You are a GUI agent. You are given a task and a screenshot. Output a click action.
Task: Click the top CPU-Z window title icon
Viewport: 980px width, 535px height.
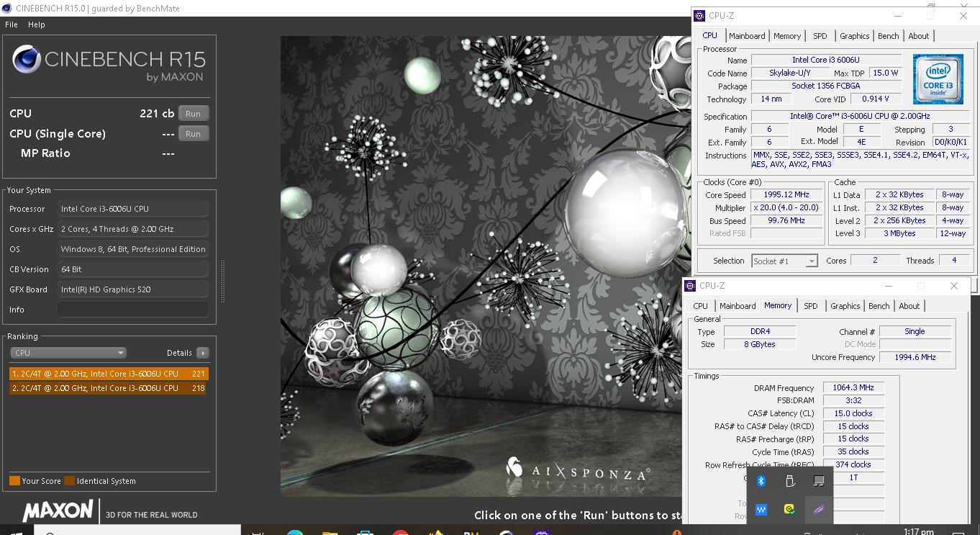coord(700,16)
